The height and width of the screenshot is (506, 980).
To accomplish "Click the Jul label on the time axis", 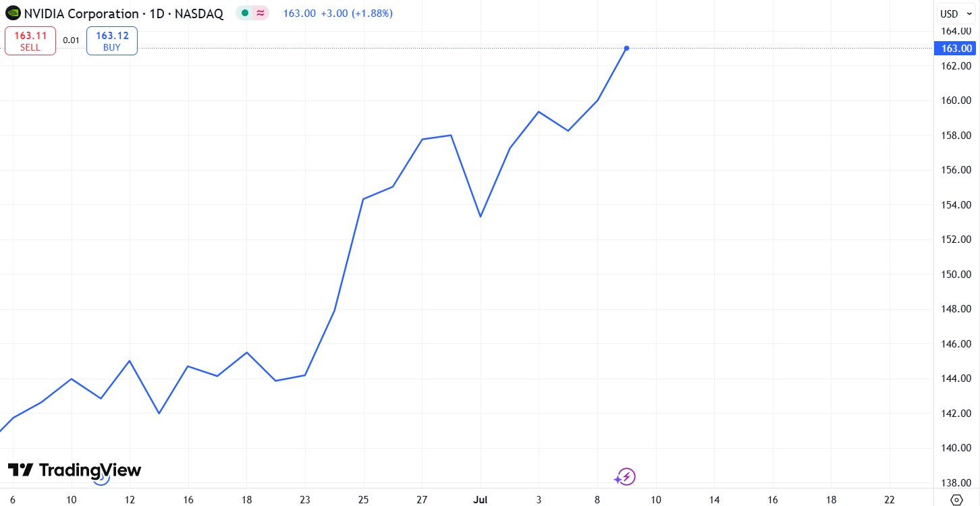I will pyautogui.click(x=480, y=499).
